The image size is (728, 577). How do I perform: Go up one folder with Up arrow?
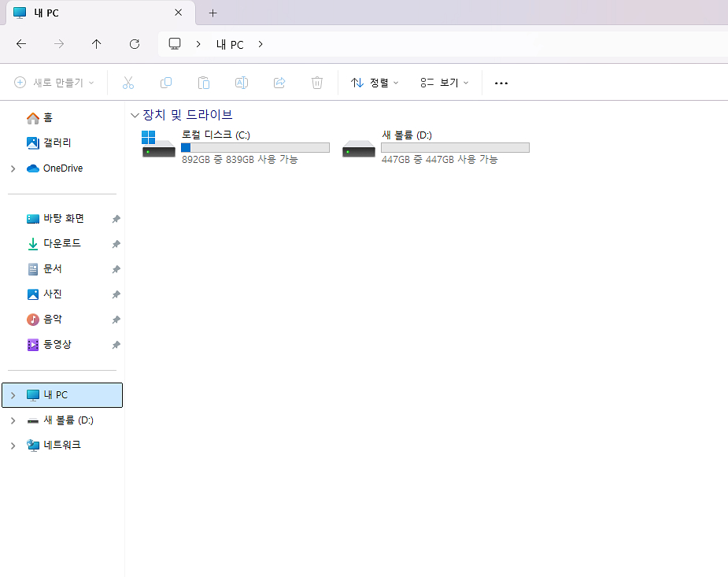[x=97, y=44]
